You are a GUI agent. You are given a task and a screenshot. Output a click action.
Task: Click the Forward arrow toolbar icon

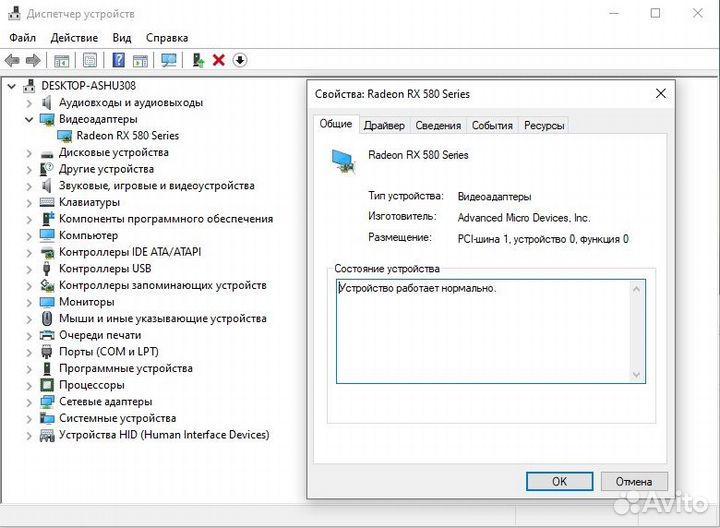(x=33, y=60)
